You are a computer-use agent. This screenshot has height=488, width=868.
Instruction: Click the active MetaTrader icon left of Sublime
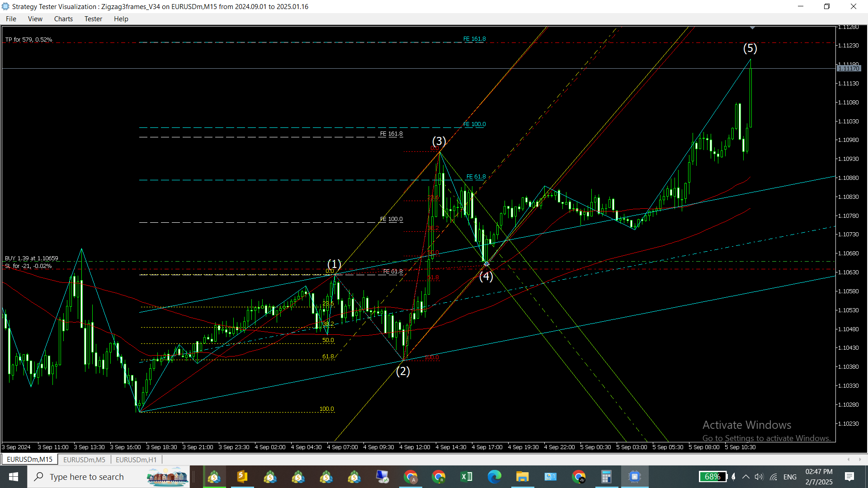pyautogui.click(x=214, y=477)
